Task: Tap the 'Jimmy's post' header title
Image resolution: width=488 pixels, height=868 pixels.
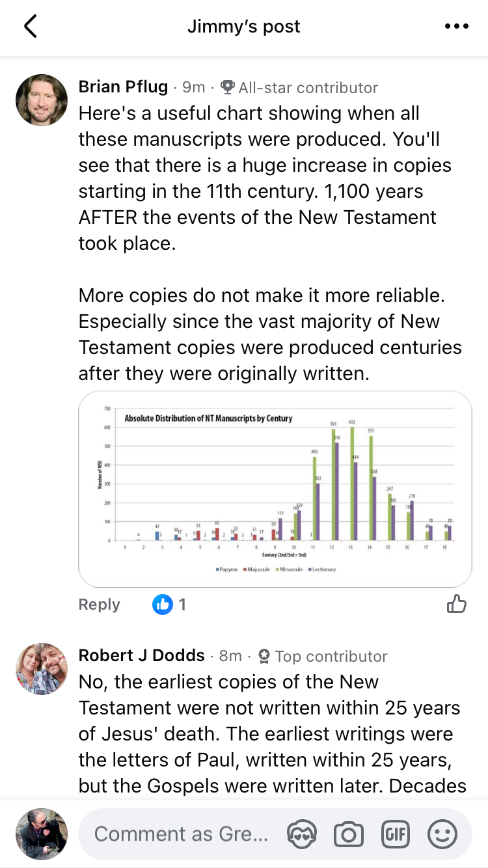Action: (x=244, y=27)
